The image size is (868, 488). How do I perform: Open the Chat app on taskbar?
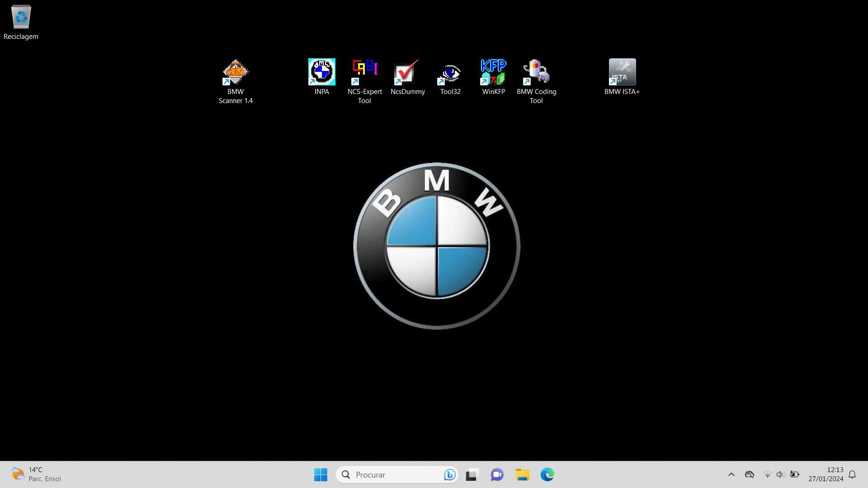pyautogui.click(x=497, y=474)
